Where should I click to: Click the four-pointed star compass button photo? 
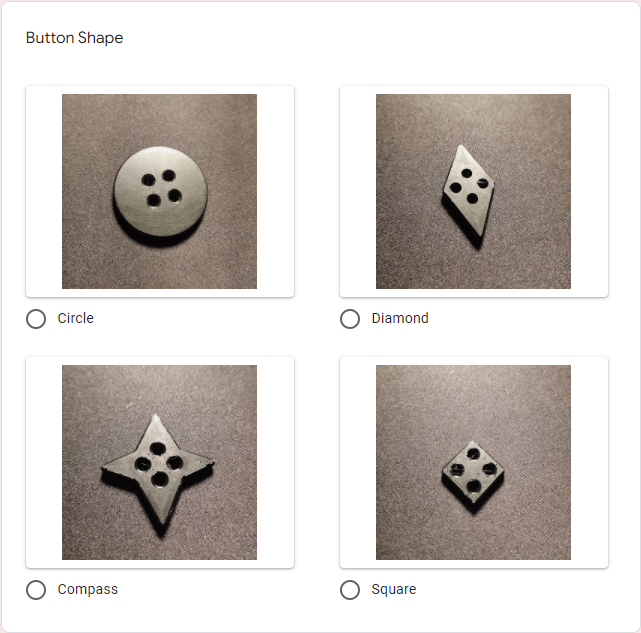coord(159,462)
